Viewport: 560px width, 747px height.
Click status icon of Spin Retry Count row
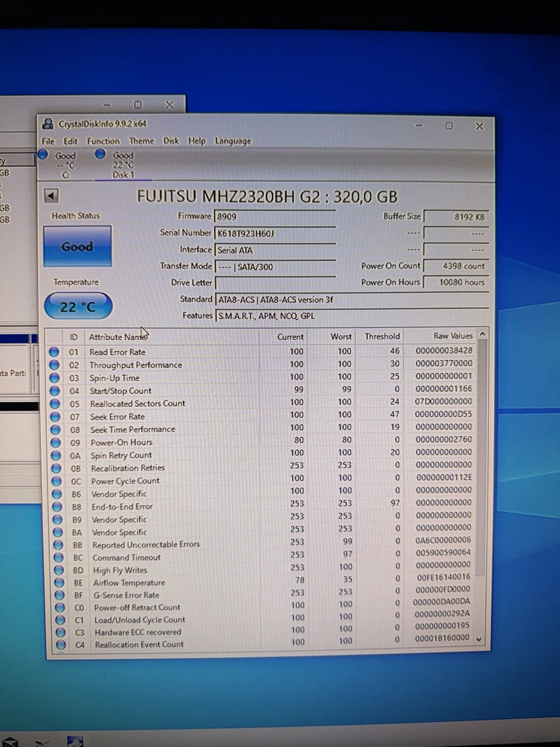(x=57, y=455)
